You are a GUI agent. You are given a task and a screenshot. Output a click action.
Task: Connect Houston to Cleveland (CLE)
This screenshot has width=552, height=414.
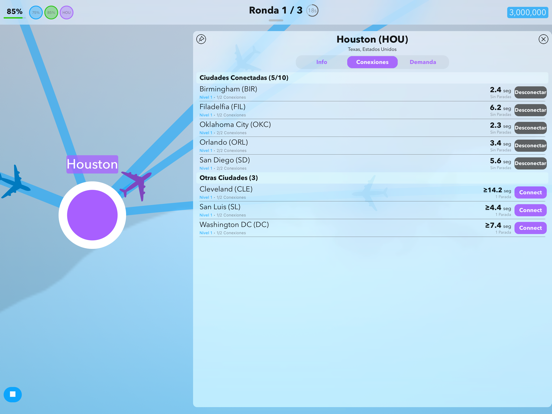coord(530,193)
